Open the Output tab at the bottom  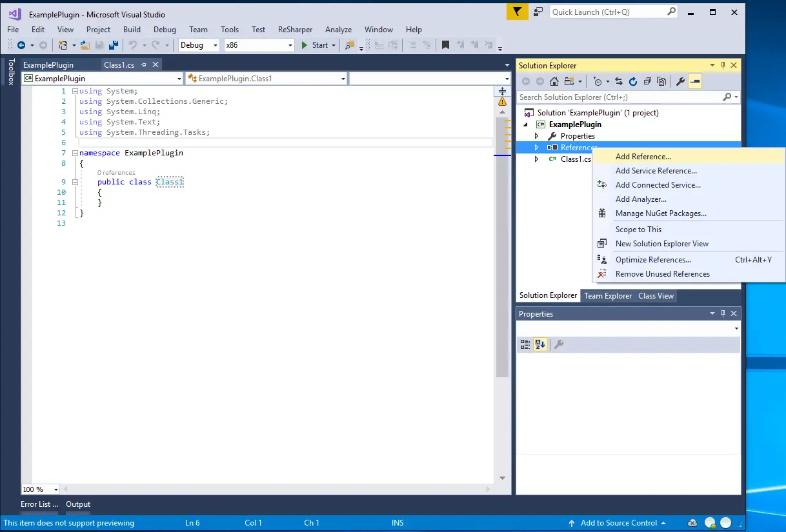coord(78,504)
